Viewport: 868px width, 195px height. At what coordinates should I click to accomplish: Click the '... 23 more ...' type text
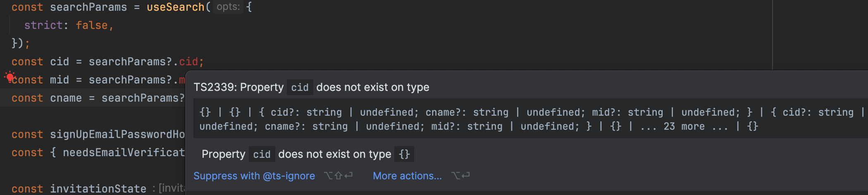(x=684, y=126)
